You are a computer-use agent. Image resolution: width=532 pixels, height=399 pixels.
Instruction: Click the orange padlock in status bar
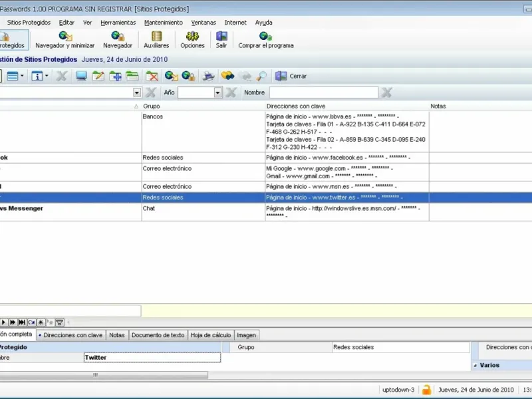pyautogui.click(x=426, y=390)
